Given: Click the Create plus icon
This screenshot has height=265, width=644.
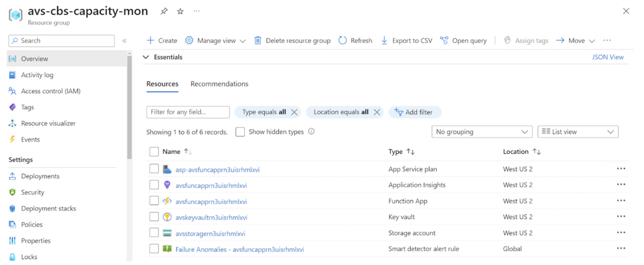Looking at the screenshot, I should tap(150, 40).
